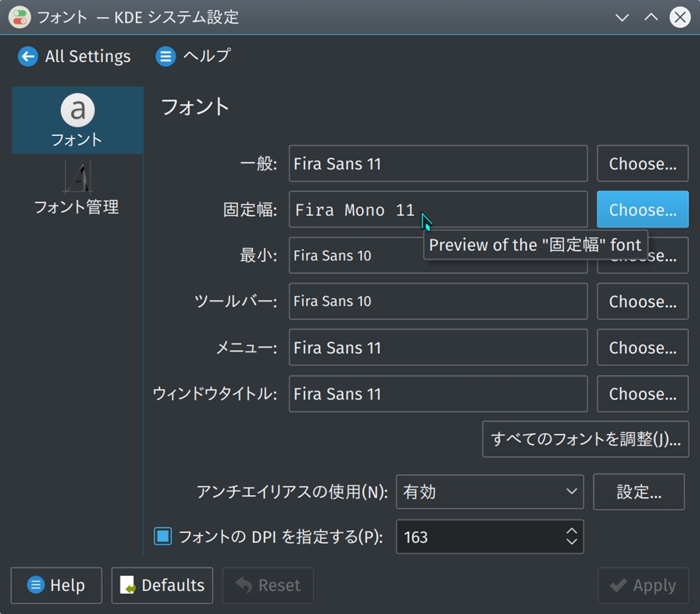The height and width of the screenshot is (614, 700).
Task: Click すべてのフォントを調整 button
Action: 585,439
